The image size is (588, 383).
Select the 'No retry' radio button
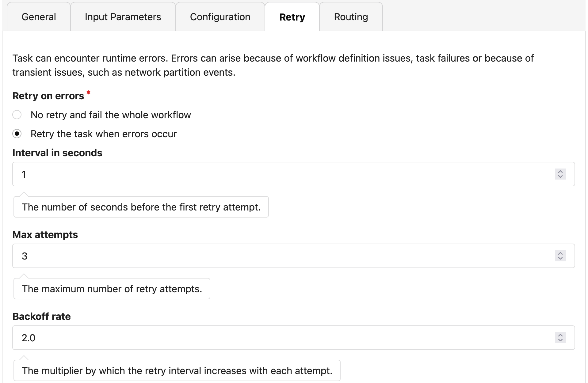(17, 115)
